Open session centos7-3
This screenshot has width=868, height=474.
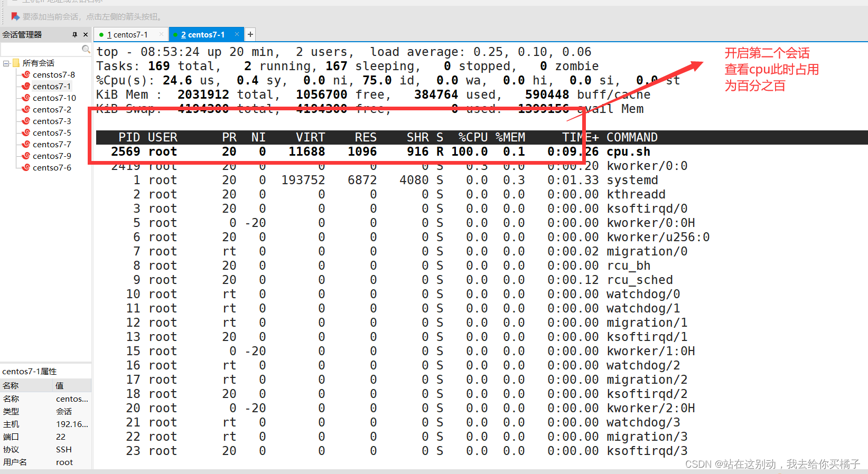[52, 121]
